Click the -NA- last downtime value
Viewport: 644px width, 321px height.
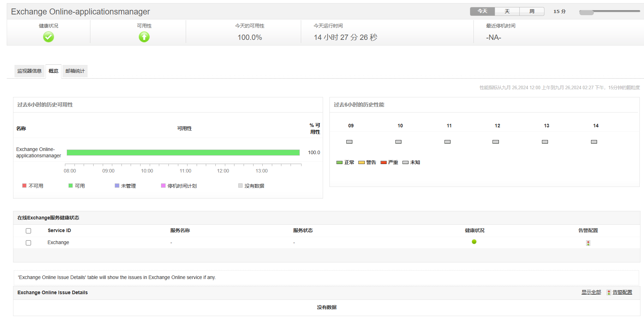494,37
